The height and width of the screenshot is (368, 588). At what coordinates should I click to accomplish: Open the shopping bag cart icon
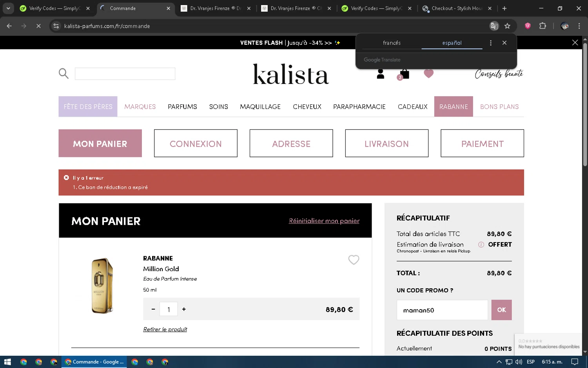point(404,74)
